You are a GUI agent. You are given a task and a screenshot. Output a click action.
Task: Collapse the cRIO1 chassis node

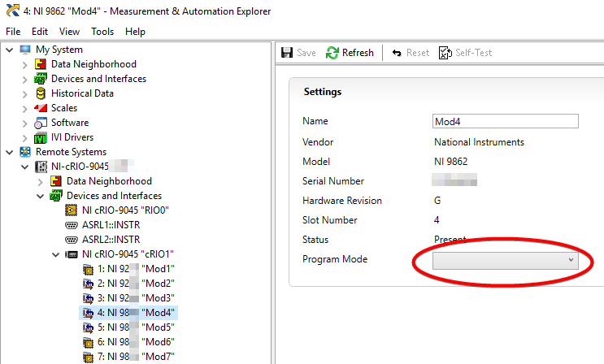click(x=56, y=254)
